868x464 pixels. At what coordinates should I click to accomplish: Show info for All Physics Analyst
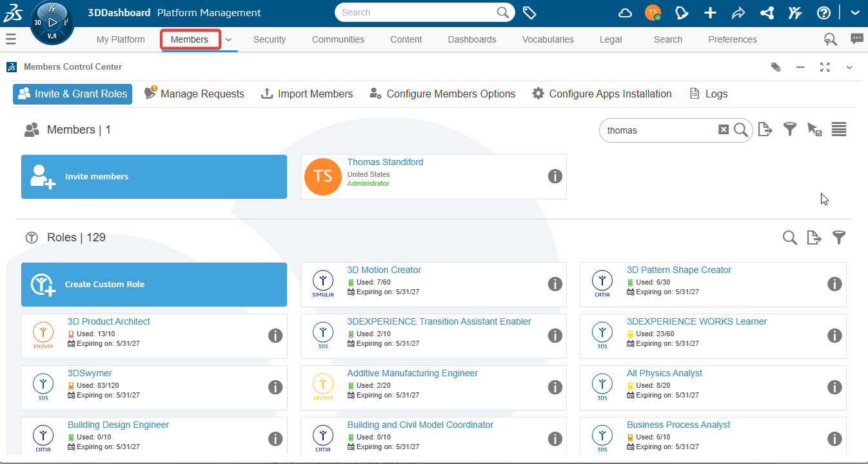834,387
